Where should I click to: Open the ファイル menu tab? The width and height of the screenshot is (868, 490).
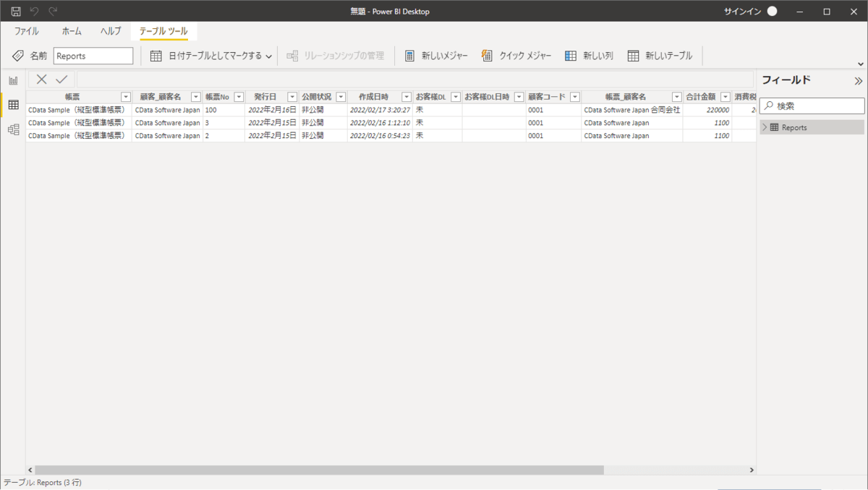[27, 31]
